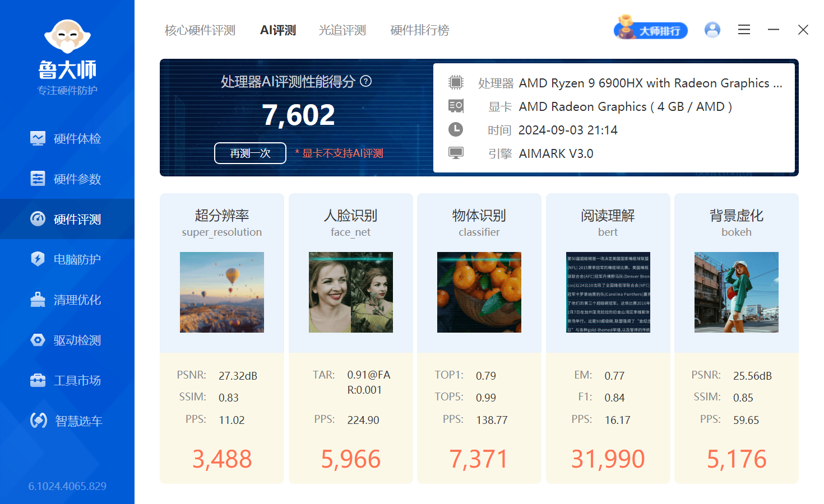Click the AMD Radeon Graphics card name

626,107
